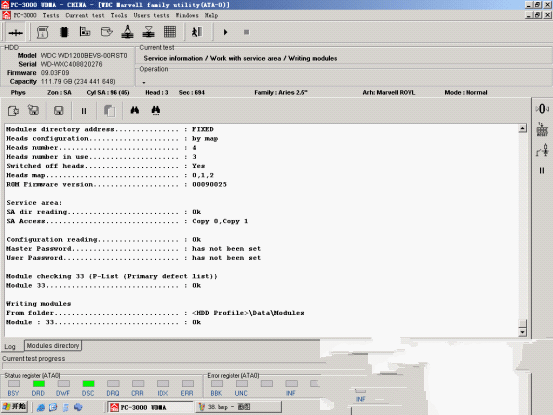Click the save log floppy disk icon
Image resolution: width=553 pixels, height=415 pixels.
tap(59, 111)
